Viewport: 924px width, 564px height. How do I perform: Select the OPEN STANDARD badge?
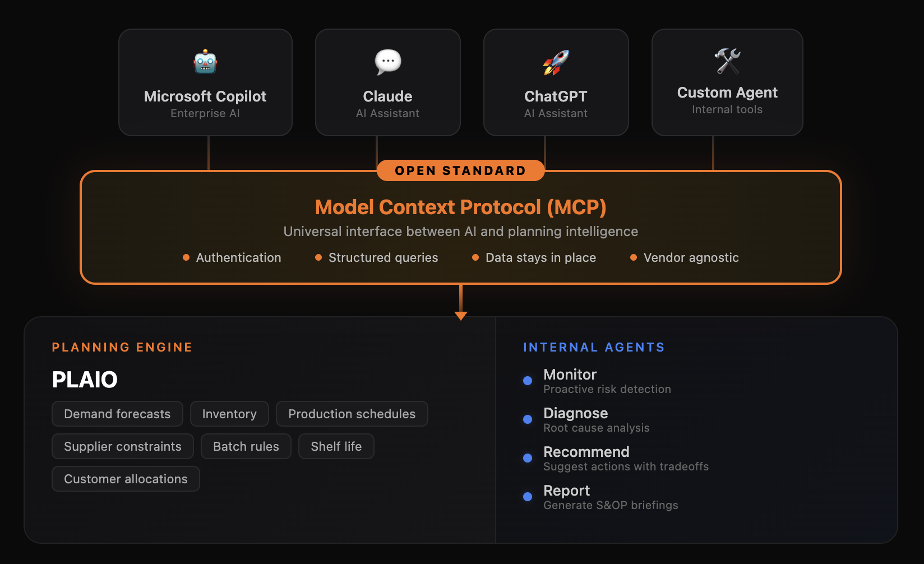tap(460, 170)
